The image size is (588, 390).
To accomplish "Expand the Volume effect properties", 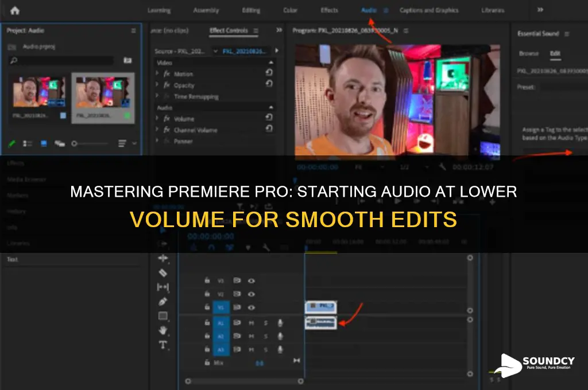I will (x=157, y=118).
